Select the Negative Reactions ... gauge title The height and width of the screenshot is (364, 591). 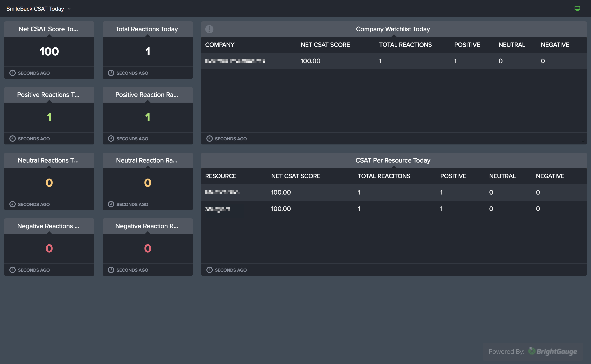pyautogui.click(x=48, y=226)
